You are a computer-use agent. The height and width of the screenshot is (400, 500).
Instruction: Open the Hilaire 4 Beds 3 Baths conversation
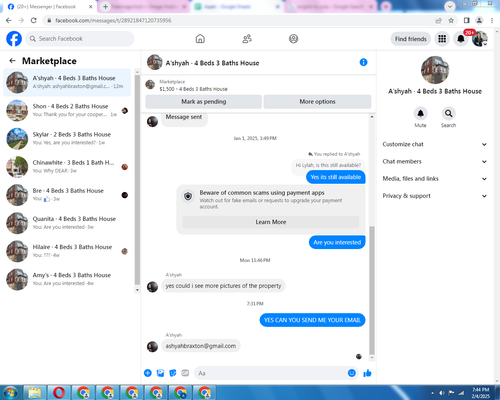click(67, 251)
